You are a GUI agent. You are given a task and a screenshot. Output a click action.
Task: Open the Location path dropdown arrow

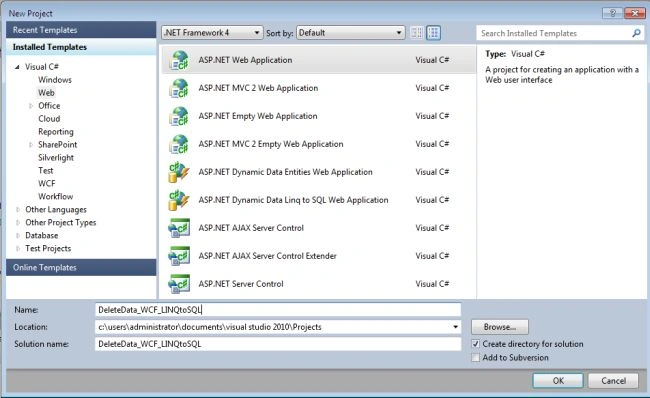455,327
